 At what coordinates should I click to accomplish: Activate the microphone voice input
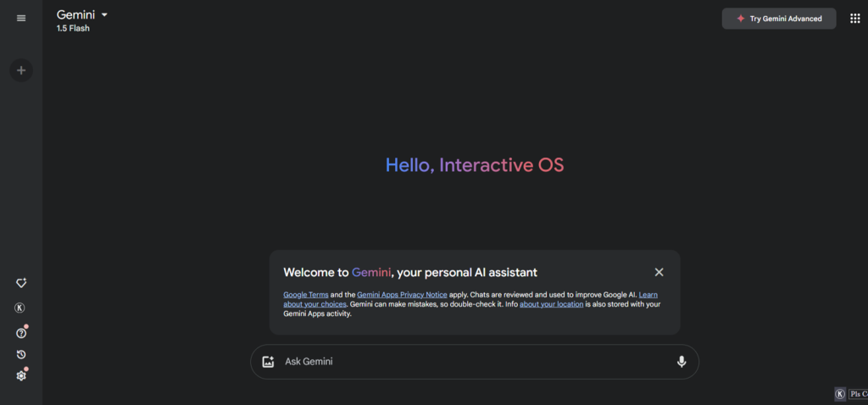pos(681,362)
